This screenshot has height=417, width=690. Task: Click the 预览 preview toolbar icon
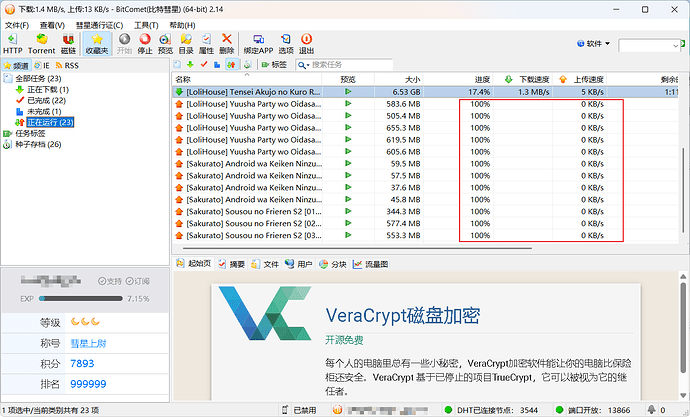pyautogui.click(x=166, y=43)
